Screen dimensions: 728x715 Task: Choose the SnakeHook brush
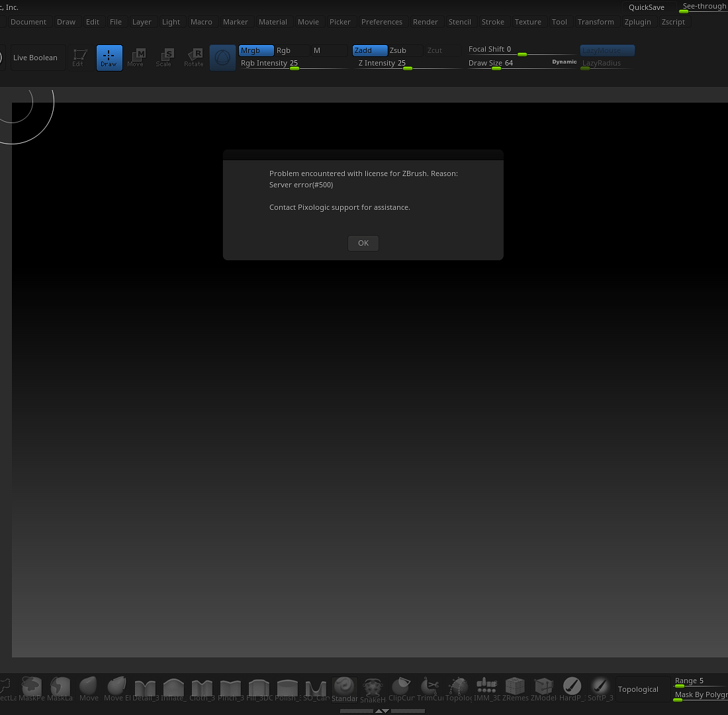point(373,690)
